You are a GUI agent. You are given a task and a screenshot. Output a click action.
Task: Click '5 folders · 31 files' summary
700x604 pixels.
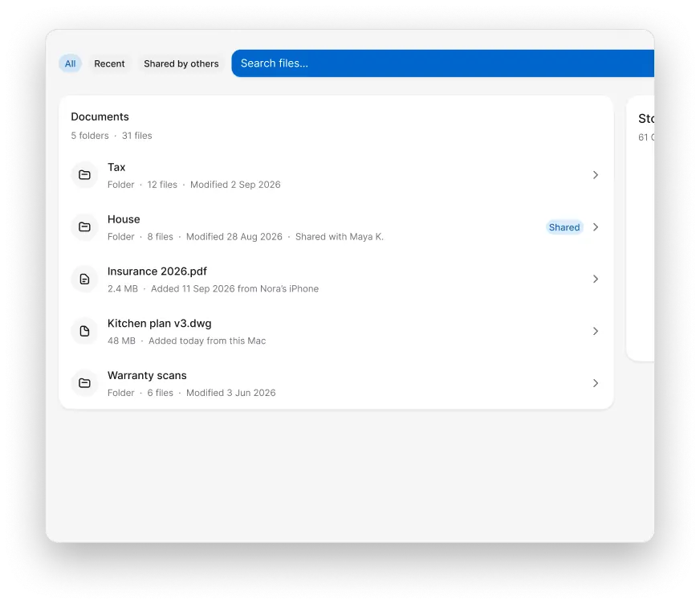pyautogui.click(x=112, y=136)
